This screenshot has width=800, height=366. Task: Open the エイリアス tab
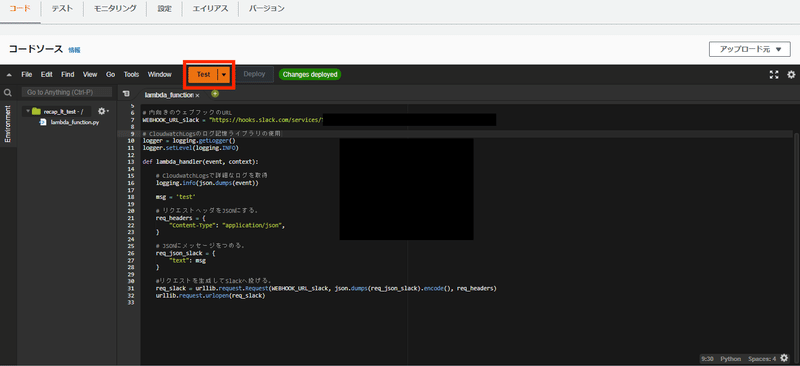click(210, 9)
